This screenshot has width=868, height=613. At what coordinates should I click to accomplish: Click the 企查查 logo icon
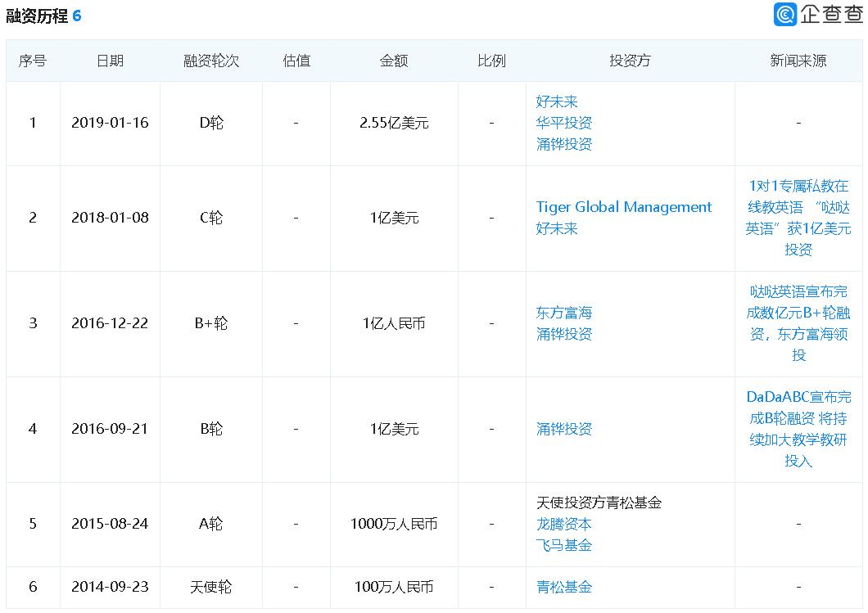coord(785,12)
